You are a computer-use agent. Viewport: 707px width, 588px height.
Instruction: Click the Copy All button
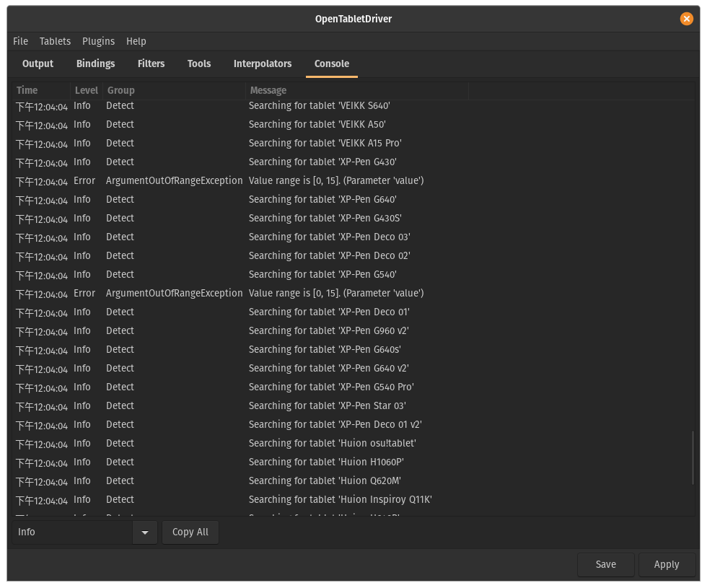coord(190,532)
